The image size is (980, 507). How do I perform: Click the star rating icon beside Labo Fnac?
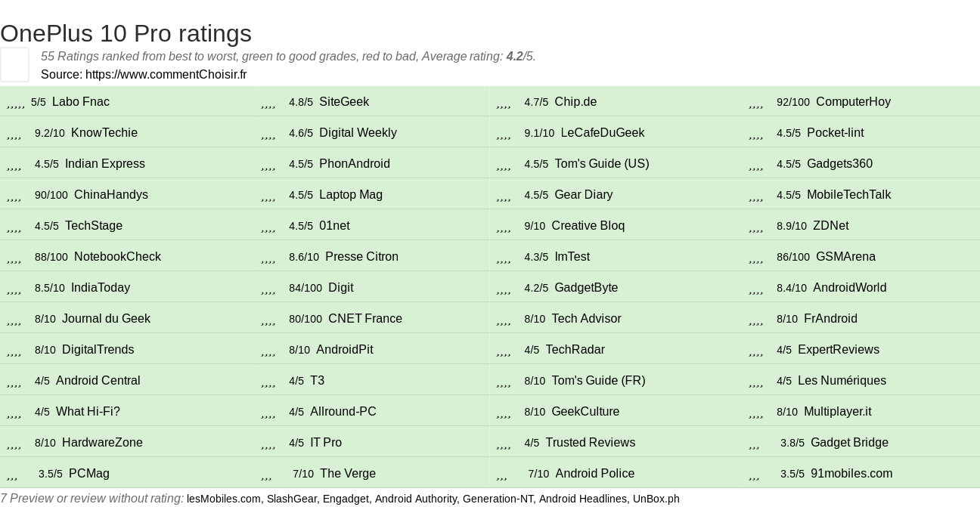[16, 102]
